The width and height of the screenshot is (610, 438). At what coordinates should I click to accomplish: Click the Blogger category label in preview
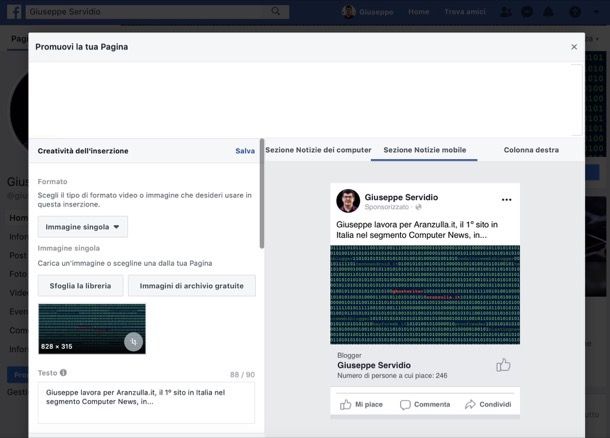tap(349, 355)
